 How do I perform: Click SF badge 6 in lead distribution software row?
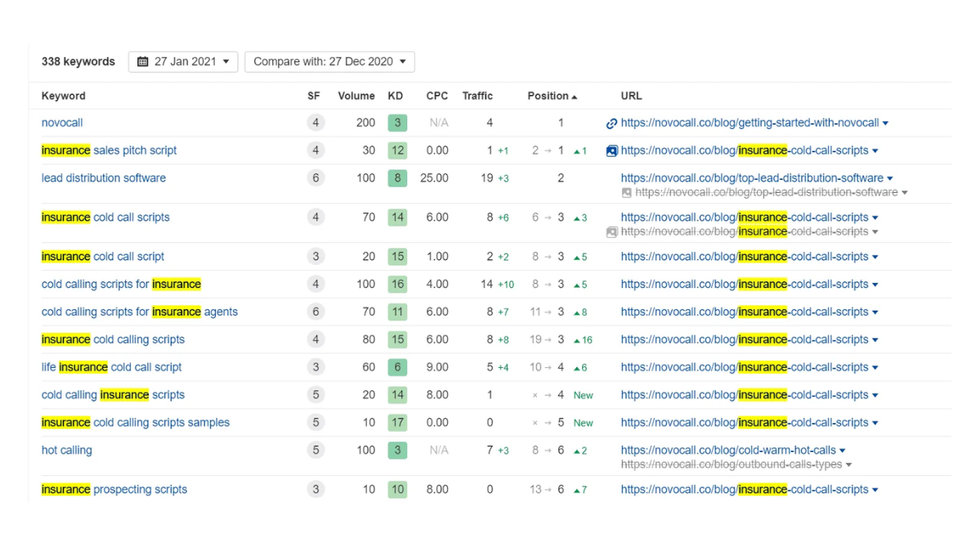315,177
